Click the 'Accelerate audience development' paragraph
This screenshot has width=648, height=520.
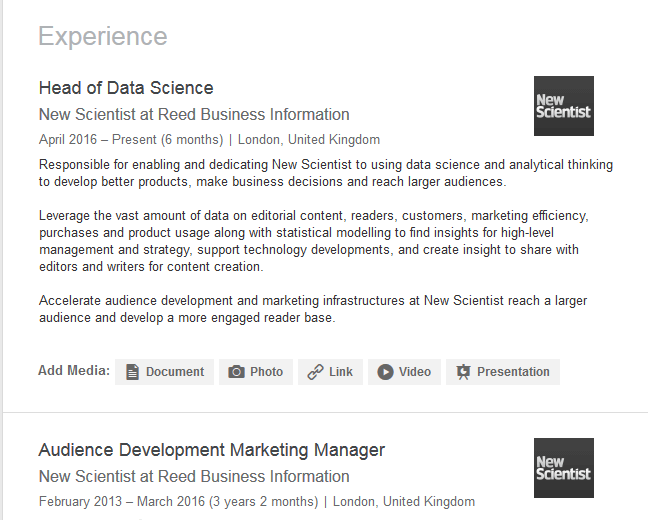click(x=312, y=309)
